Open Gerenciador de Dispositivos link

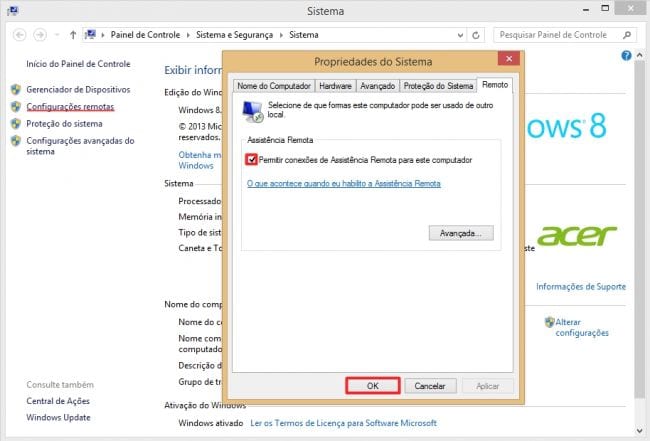coord(78,90)
